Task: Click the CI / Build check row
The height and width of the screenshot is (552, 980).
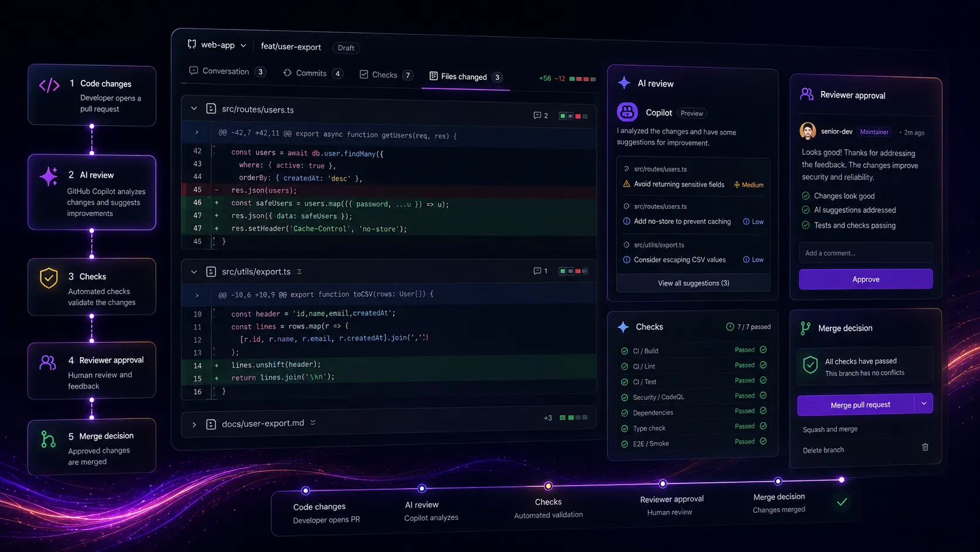Action: [693, 350]
